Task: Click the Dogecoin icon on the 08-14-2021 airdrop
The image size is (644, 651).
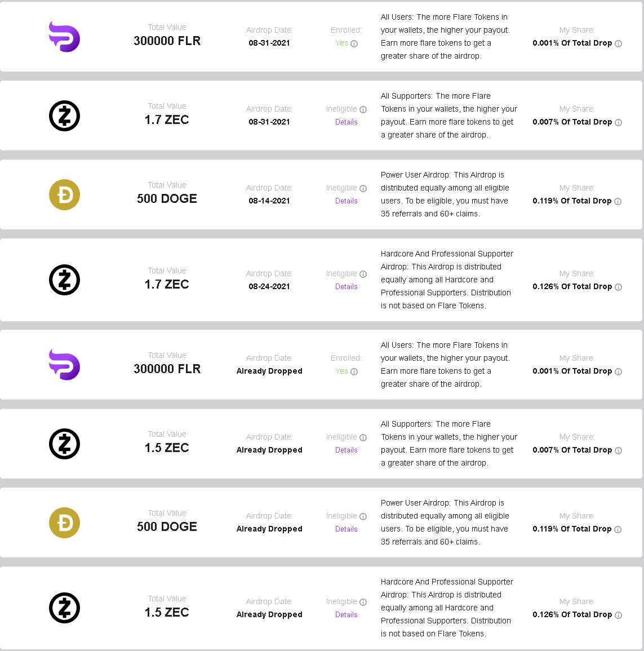Action: [64, 194]
